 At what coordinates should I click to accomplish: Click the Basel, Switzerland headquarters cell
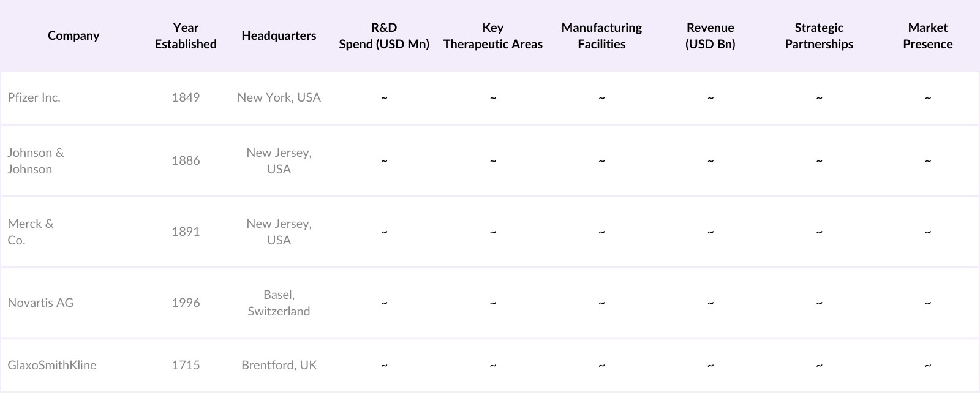(279, 303)
